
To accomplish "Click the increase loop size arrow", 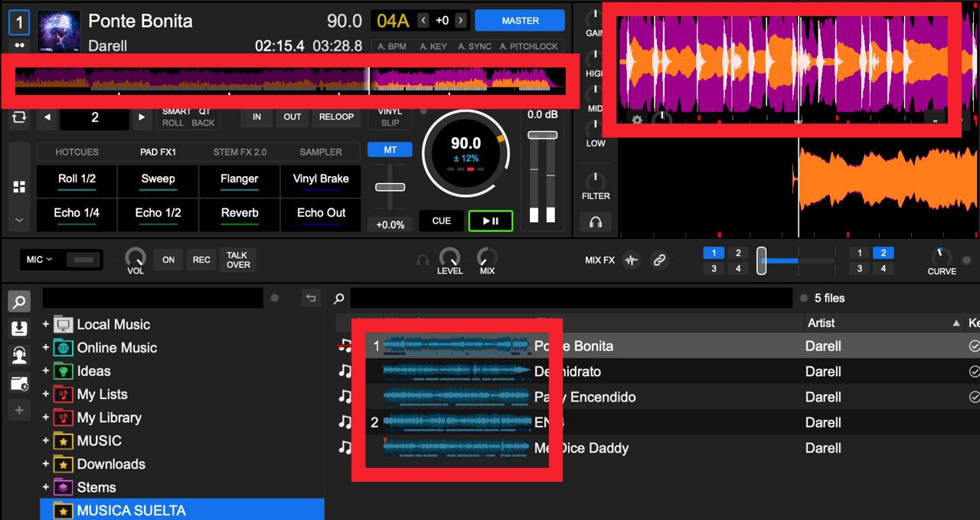I will click(x=141, y=117).
